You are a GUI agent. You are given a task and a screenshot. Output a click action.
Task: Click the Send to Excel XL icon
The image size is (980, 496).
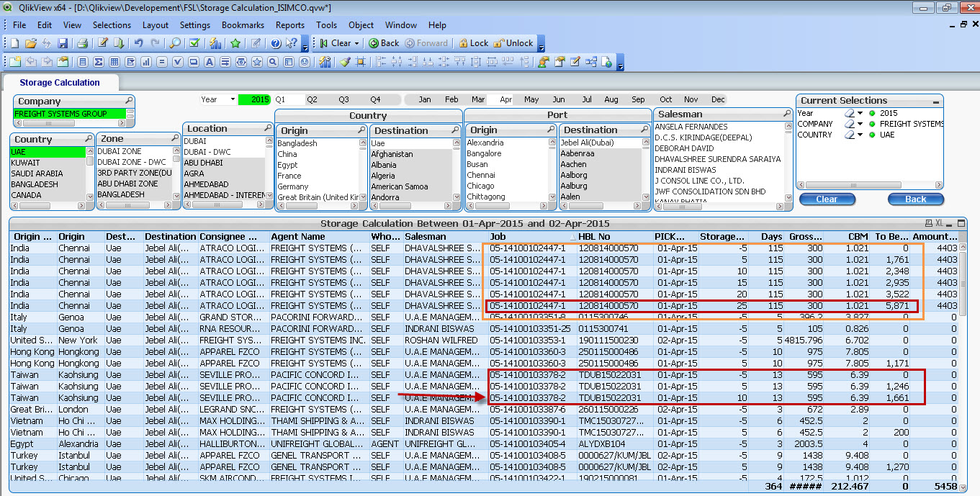[x=940, y=223]
